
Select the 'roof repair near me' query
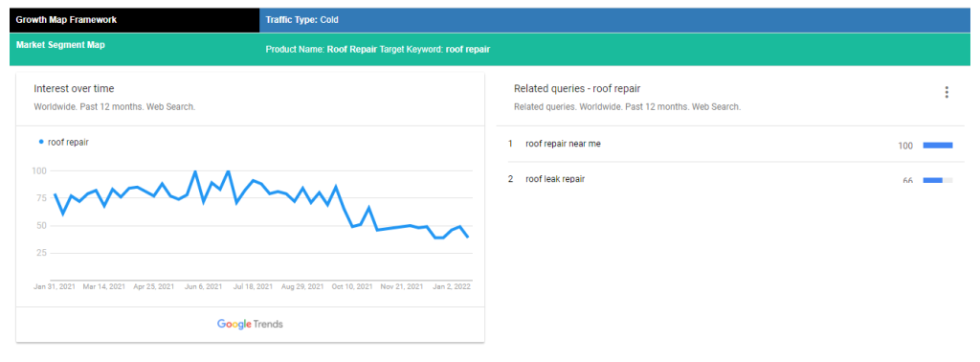(x=563, y=144)
